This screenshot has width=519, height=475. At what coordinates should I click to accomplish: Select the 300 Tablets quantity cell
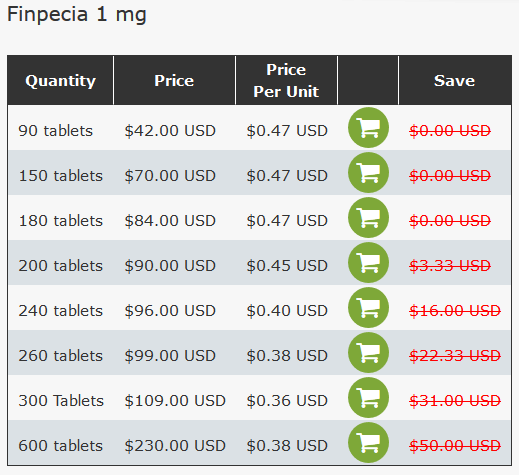point(61,401)
